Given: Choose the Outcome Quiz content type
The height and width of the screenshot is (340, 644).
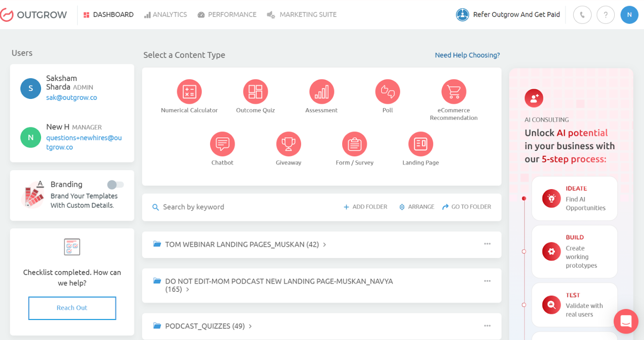Looking at the screenshot, I should pyautogui.click(x=255, y=91).
